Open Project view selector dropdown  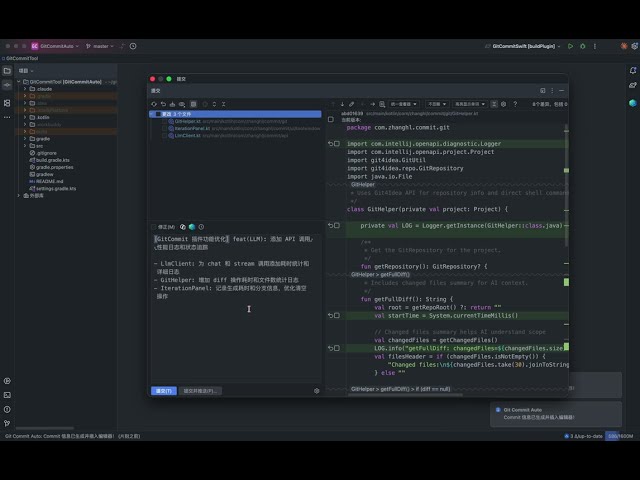click(x=26, y=71)
